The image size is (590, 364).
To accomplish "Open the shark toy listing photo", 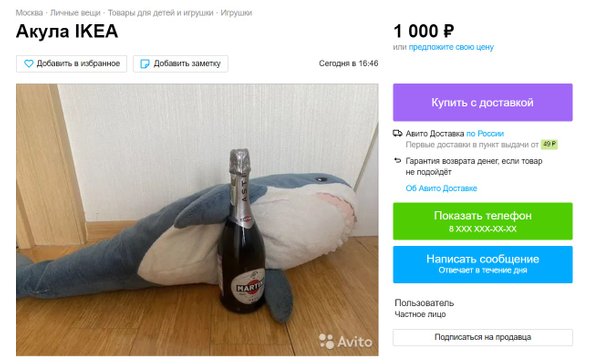I will click(x=197, y=220).
